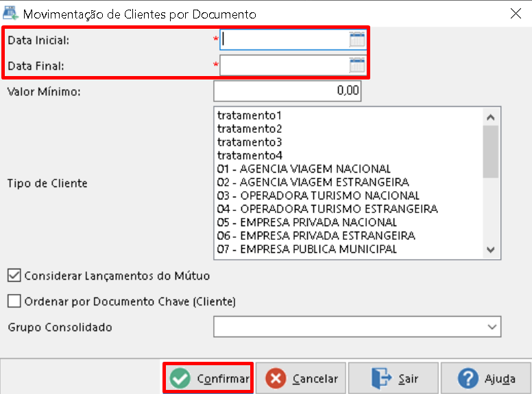Open the Data Final calendar picker

coord(357,65)
